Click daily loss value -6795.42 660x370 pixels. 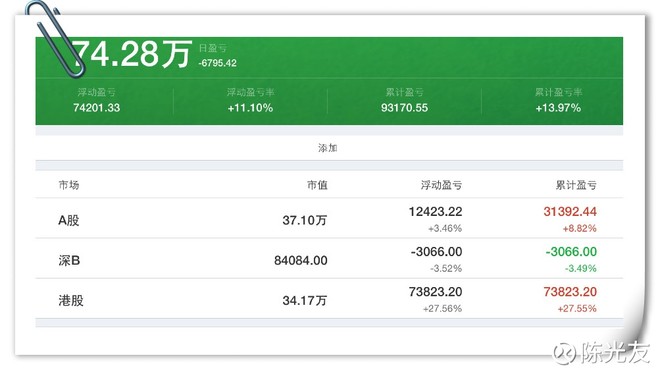(218, 63)
